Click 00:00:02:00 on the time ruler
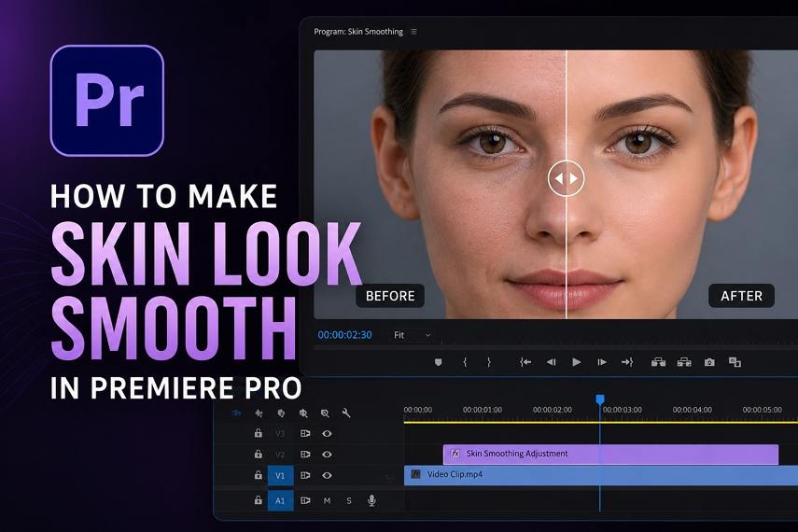 (x=553, y=410)
